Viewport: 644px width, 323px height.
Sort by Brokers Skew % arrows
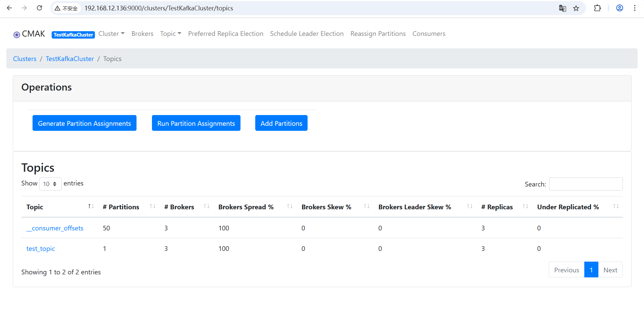coord(367,207)
